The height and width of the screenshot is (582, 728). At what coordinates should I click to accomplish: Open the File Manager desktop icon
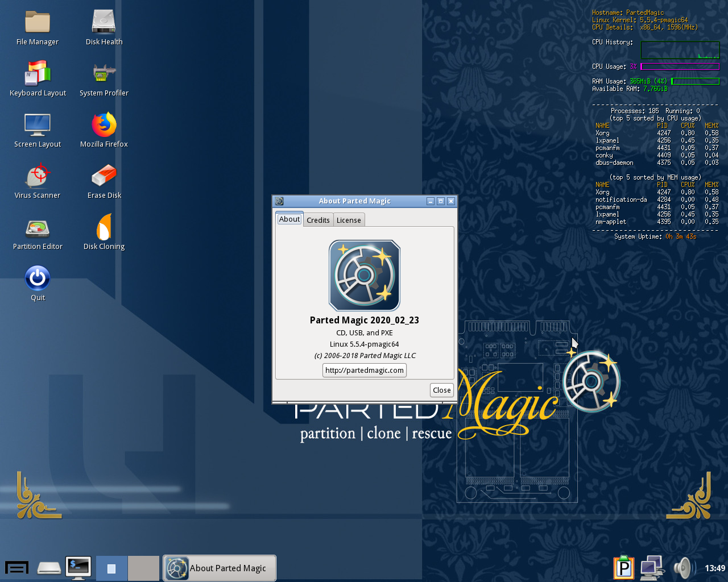click(38, 23)
